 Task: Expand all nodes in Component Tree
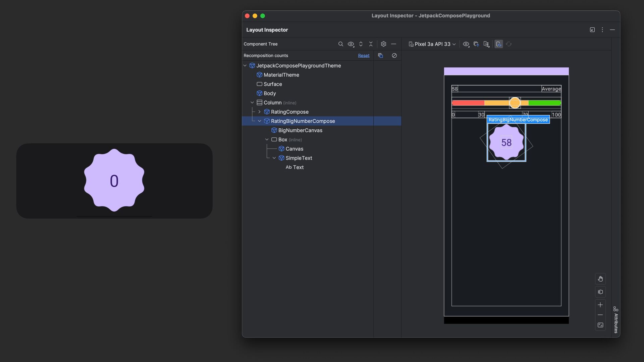361,44
